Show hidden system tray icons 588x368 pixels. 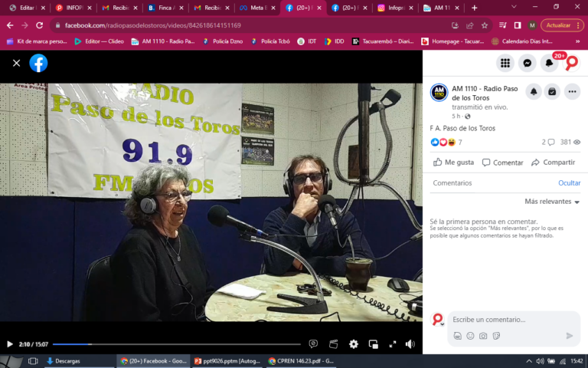529,361
